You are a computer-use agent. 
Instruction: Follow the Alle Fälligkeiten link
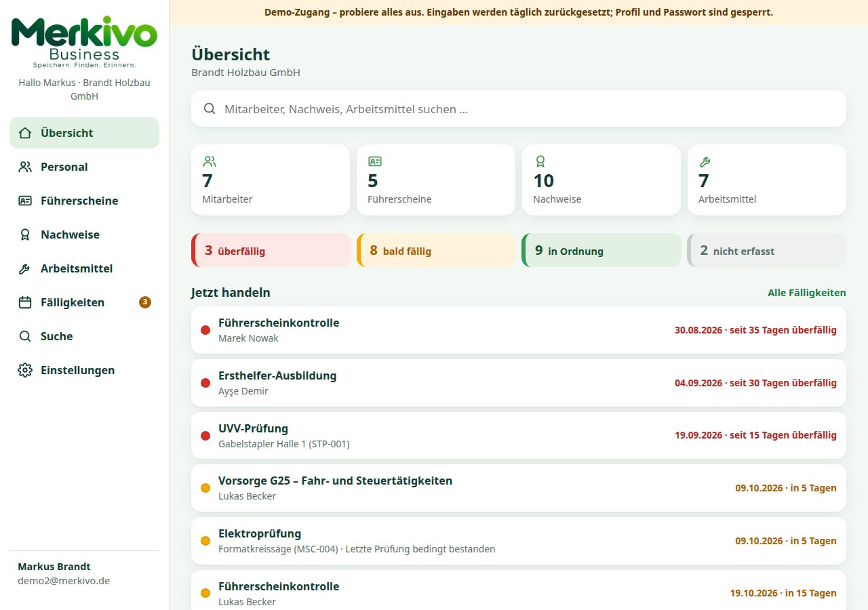click(807, 293)
